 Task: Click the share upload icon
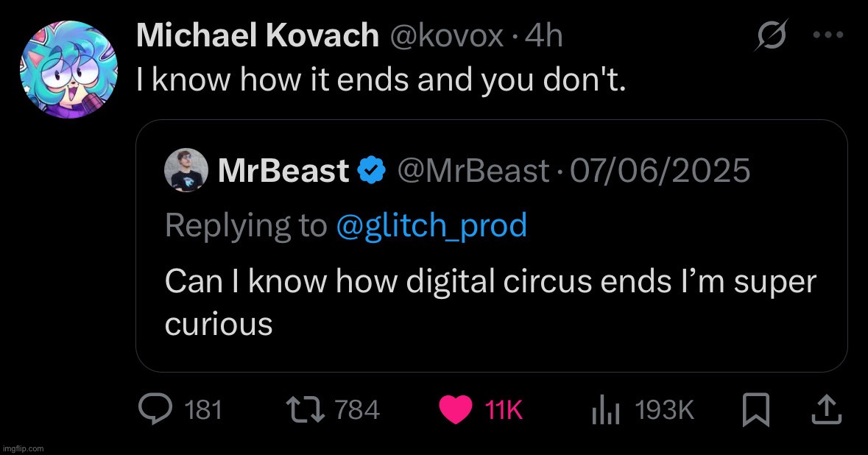click(825, 410)
